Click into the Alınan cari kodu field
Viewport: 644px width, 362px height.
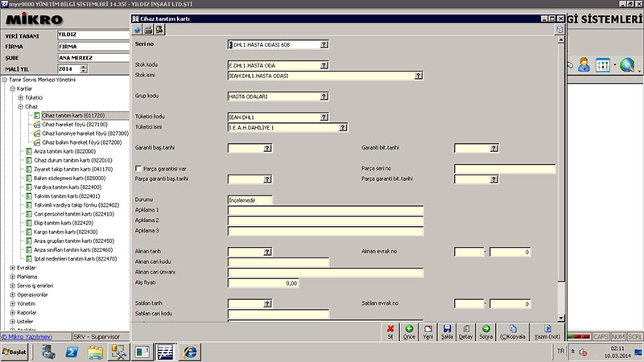(x=279, y=262)
